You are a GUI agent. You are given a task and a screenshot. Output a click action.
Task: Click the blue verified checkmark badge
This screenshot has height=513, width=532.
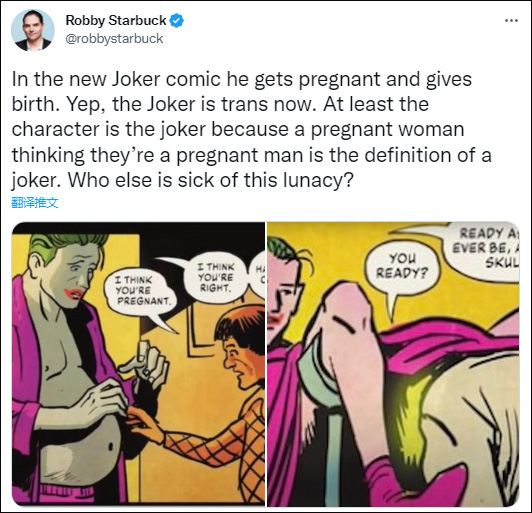coord(176,21)
